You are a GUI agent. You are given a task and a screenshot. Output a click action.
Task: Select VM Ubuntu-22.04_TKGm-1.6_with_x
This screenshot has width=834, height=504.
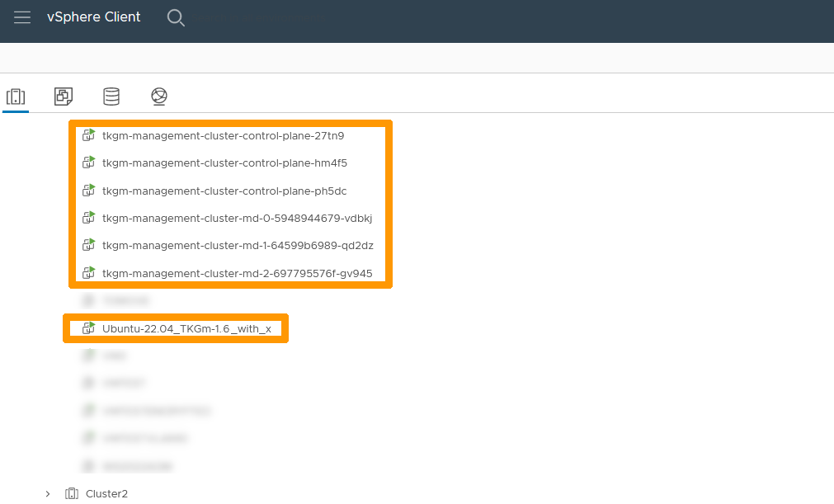point(186,328)
